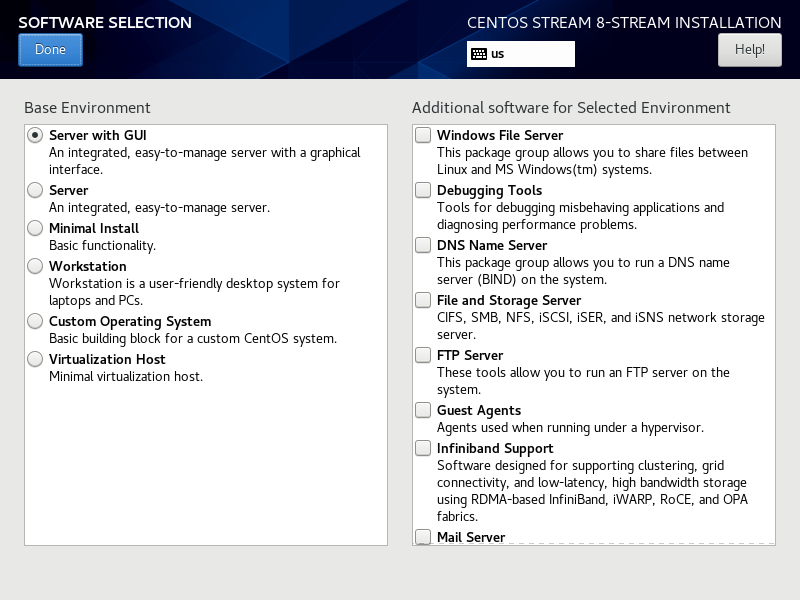The image size is (800, 600).
Task: Select Custom Operating System radio button
Action: click(35, 321)
